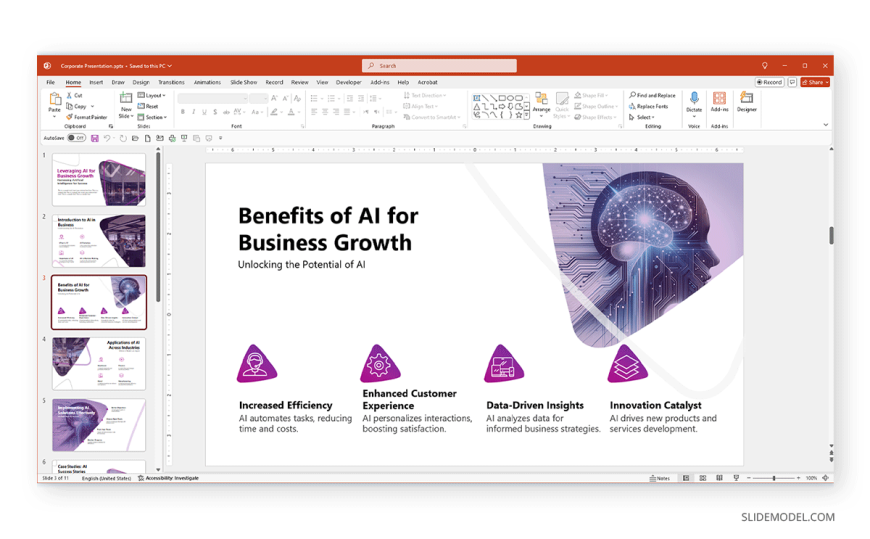Click the Record button at top right
This screenshot has height=539, width=870.
coord(770,82)
